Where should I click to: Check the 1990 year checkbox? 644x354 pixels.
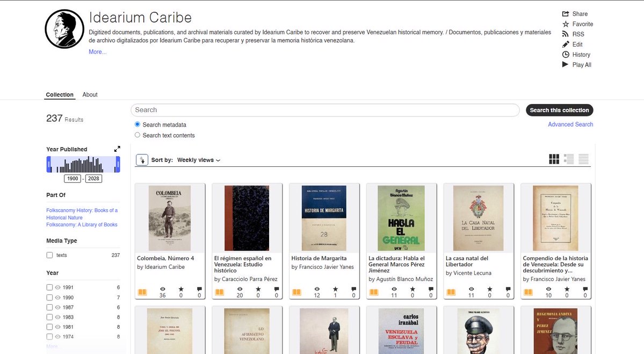50,297
